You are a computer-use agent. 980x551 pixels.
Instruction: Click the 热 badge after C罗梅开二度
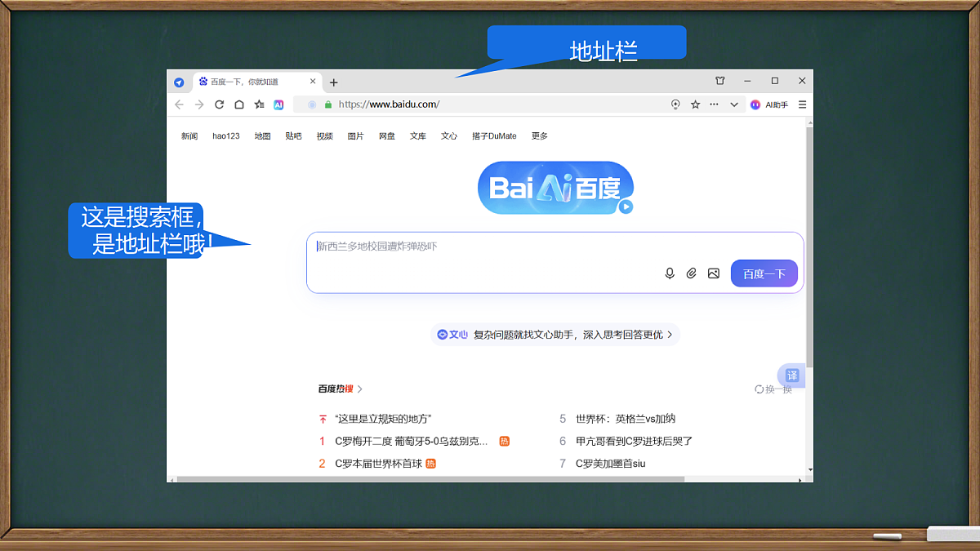pyautogui.click(x=505, y=441)
